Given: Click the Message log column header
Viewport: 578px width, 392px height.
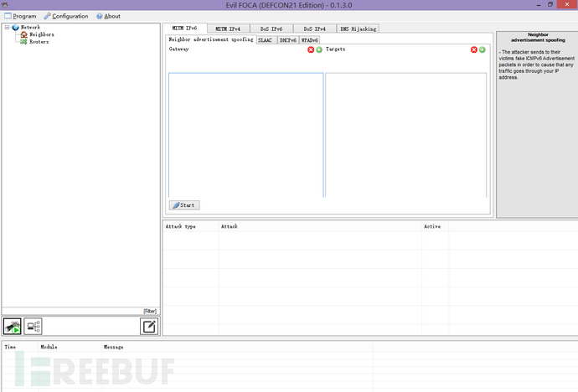Looking at the screenshot, I should [x=237, y=347].
